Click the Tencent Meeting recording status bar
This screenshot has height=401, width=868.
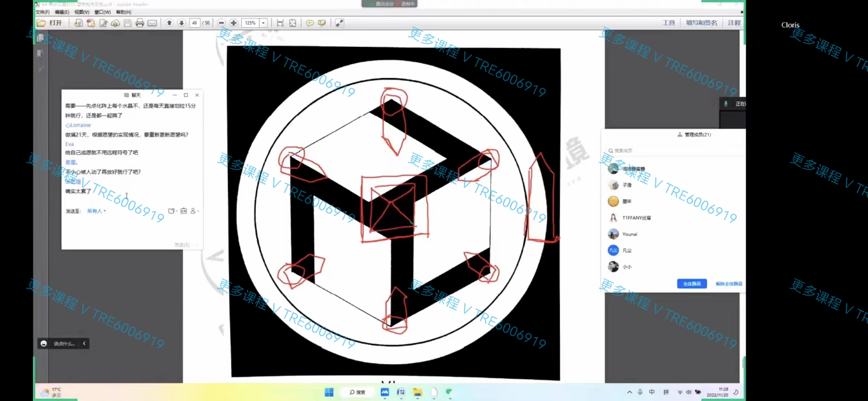click(390, 4)
